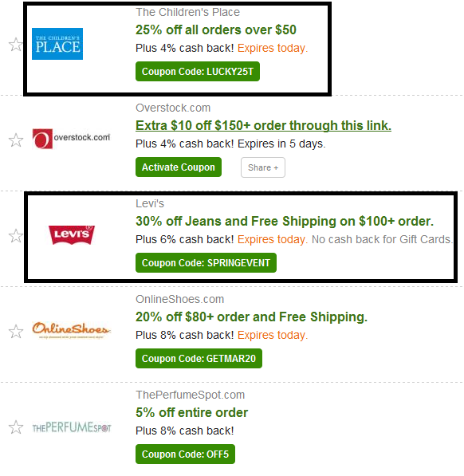Click ThePerfumeSpot logo
This screenshot has width=464, height=476.
pyautogui.click(x=72, y=427)
